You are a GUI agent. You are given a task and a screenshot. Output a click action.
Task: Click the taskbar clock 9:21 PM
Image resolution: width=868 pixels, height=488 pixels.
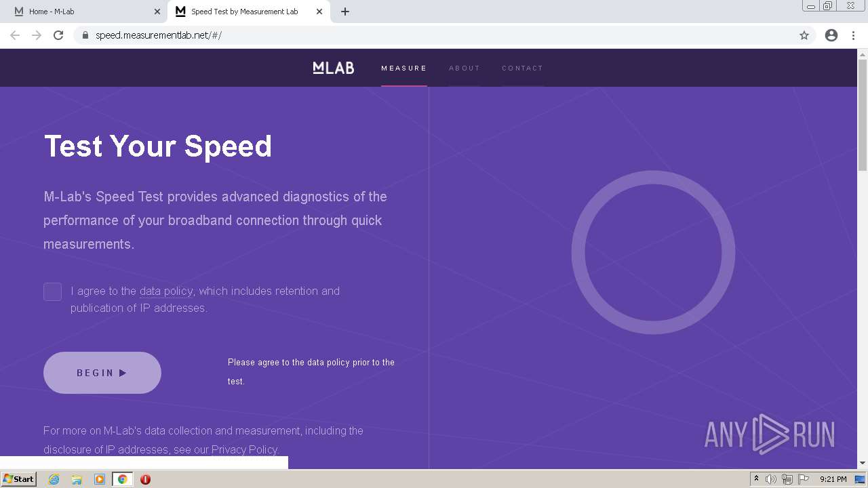tap(833, 479)
